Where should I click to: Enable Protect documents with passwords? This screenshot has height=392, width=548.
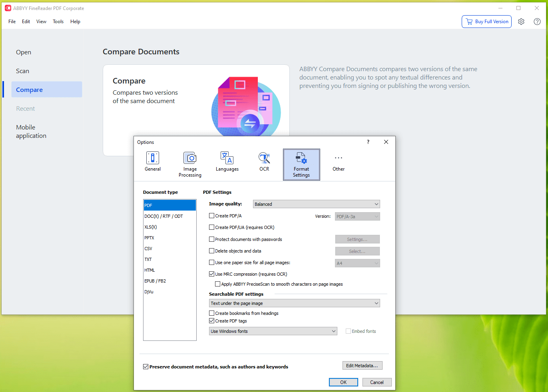point(212,239)
